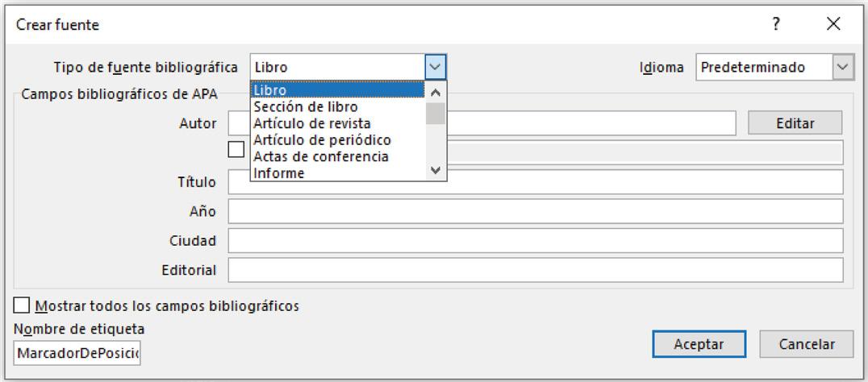The image size is (868, 382).
Task: Click the Cancelar button
Action: [x=807, y=344]
